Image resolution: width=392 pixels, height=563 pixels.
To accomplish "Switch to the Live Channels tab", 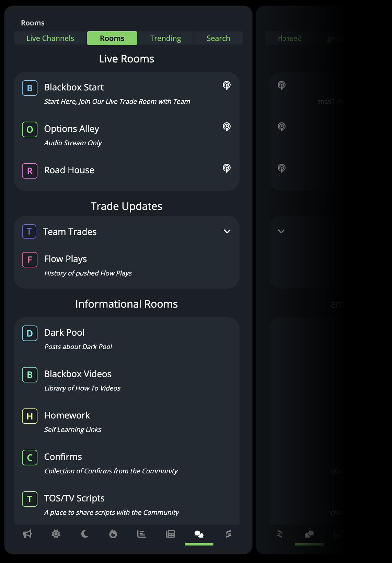I will (50, 38).
